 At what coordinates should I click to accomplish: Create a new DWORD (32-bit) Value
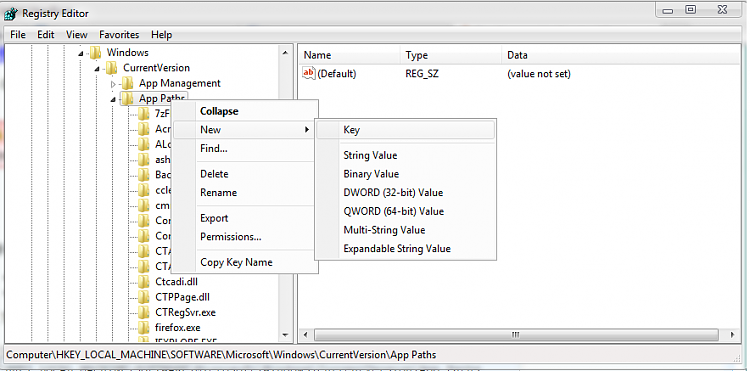[x=406, y=193]
